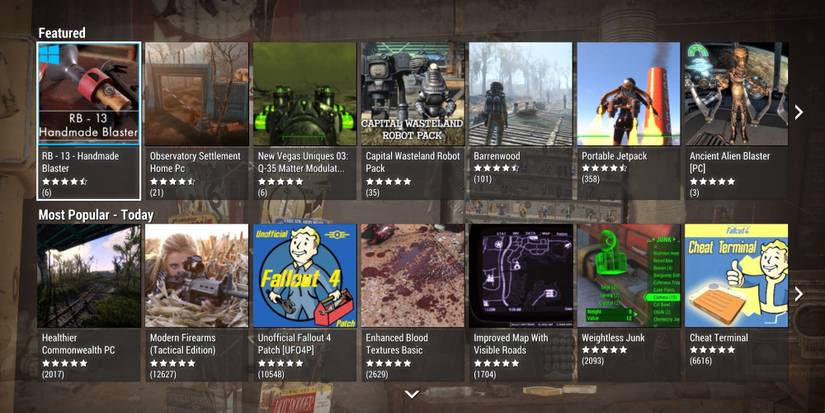This screenshot has width=825, height=413.
Task: Open the RB - 13 Handmade Blaster thumbnail
Action: [x=89, y=94]
